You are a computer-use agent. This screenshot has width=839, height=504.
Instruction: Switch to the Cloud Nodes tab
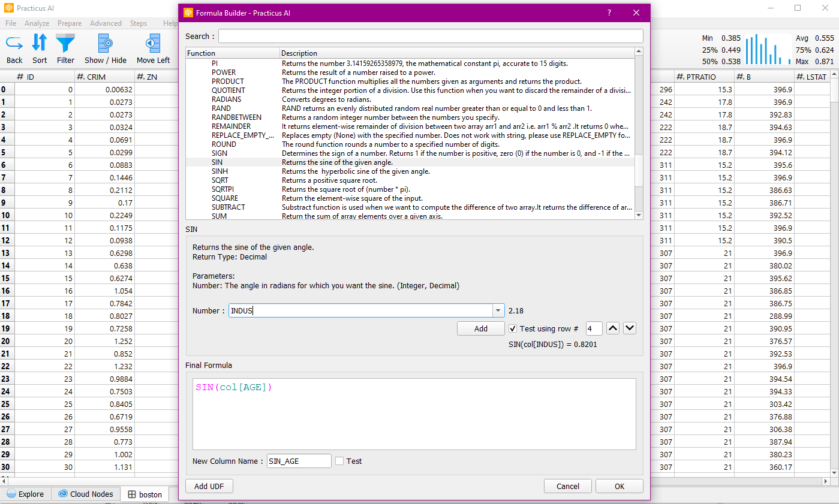86,494
